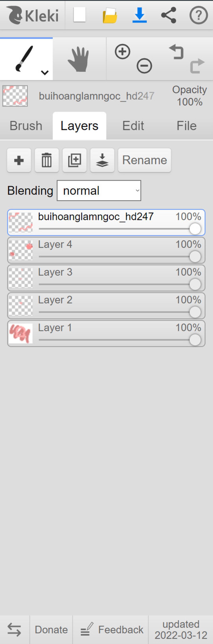
Task: Click the zoom out minus icon
Action: [x=144, y=66]
